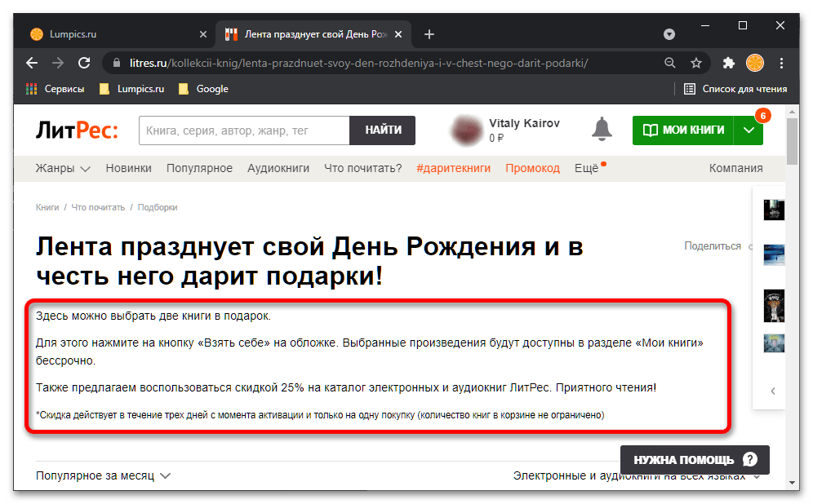
Task: Open Что почитать? menu item
Action: (x=363, y=168)
